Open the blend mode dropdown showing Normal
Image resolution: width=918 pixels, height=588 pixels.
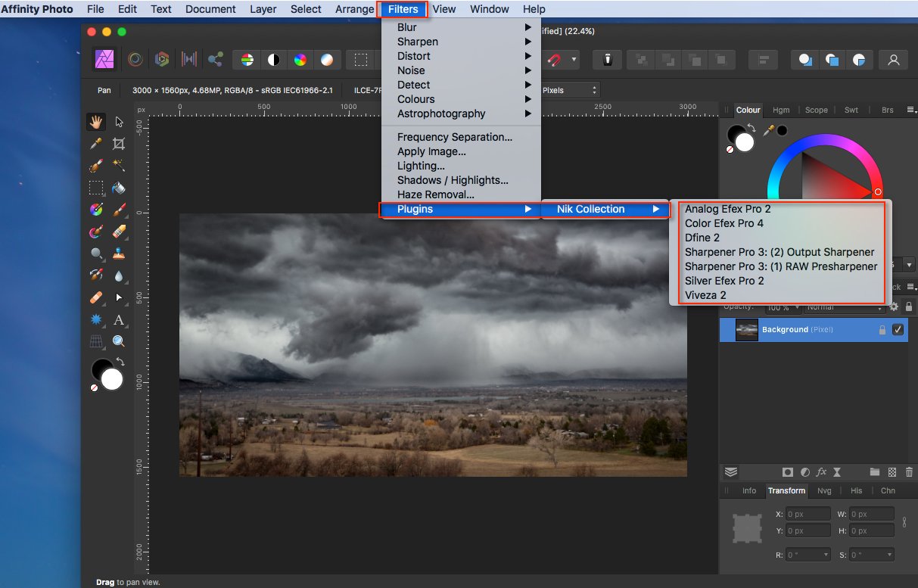845,307
